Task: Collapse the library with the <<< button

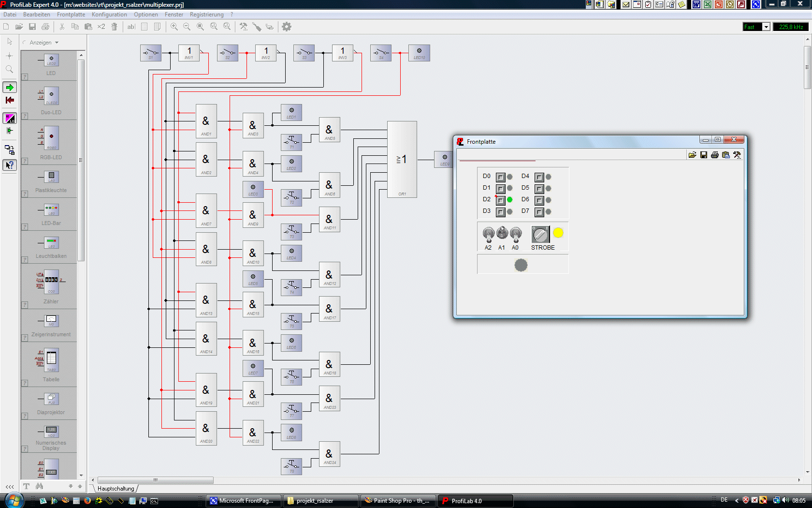Action: tap(9, 486)
